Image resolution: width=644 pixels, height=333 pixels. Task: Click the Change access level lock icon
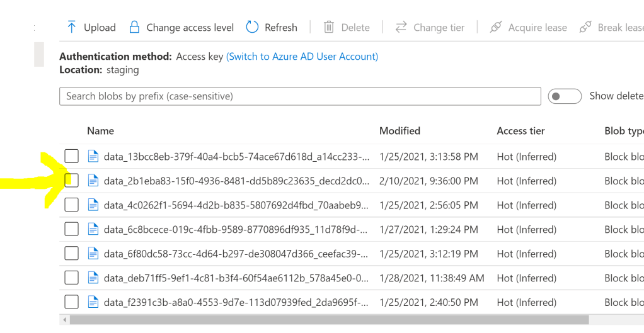(x=134, y=27)
